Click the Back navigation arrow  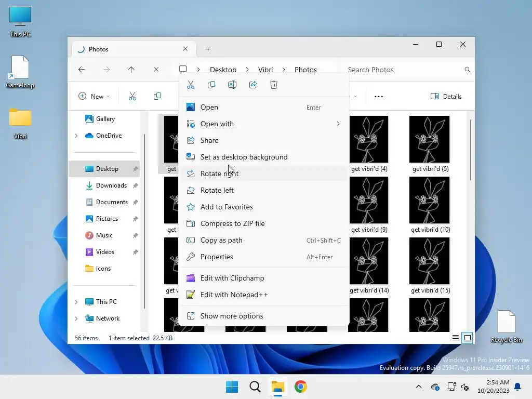point(82,70)
